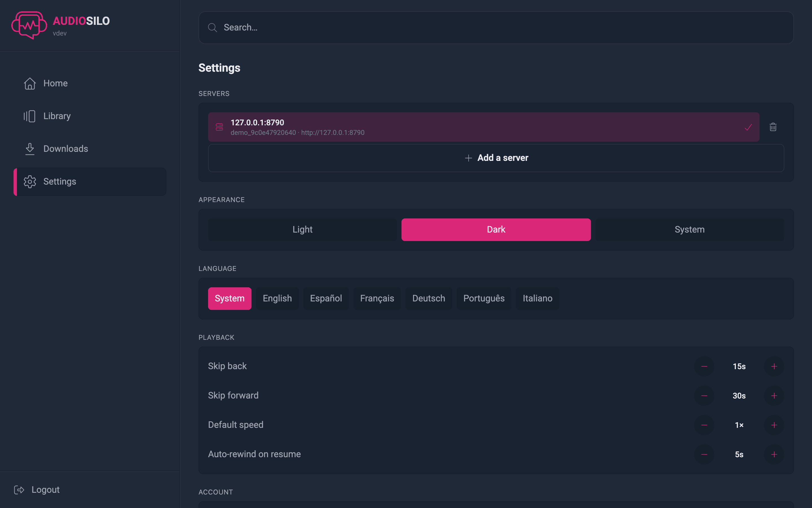This screenshot has width=812, height=508.
Task: Click the Downloads arrow icon
Action: pyautogui.click(x=30, y=149)
